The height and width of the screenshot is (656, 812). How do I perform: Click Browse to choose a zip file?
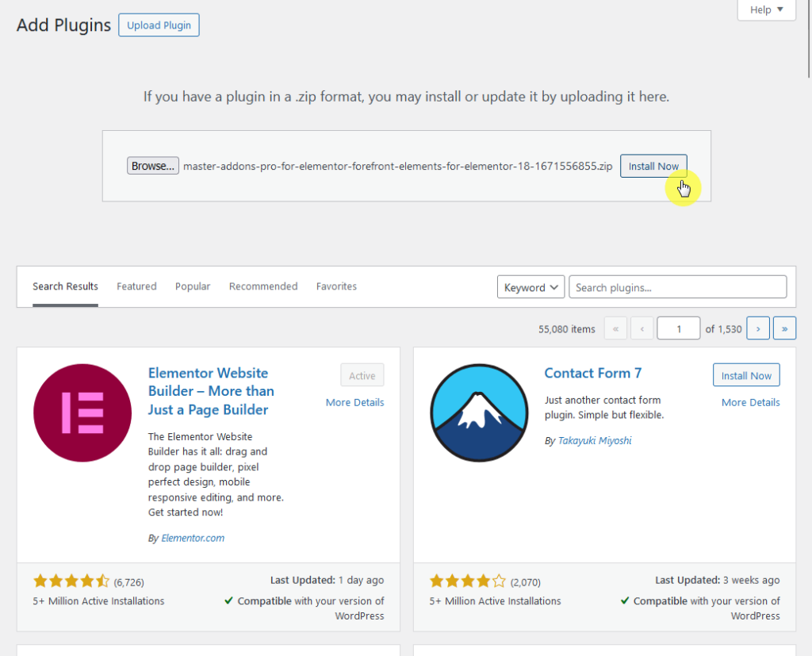pyautogui.click(x=153, y=166)
